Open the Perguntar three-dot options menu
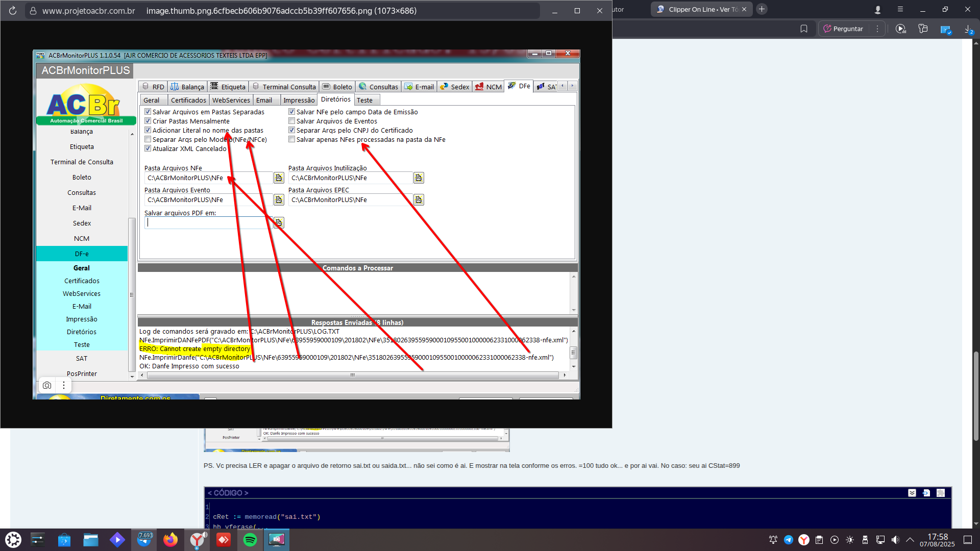This screenshot has height=551, width=980. 877,29
